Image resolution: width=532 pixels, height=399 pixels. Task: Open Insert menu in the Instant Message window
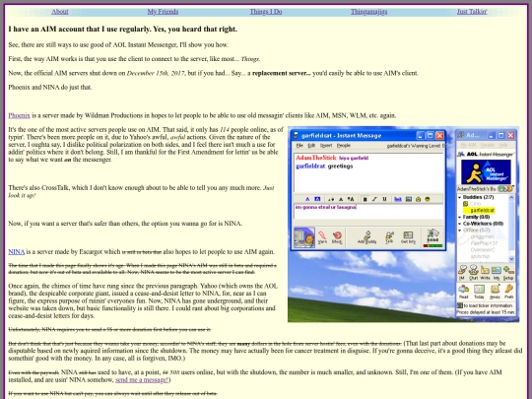pyautogui.click(x=326, y=146)
